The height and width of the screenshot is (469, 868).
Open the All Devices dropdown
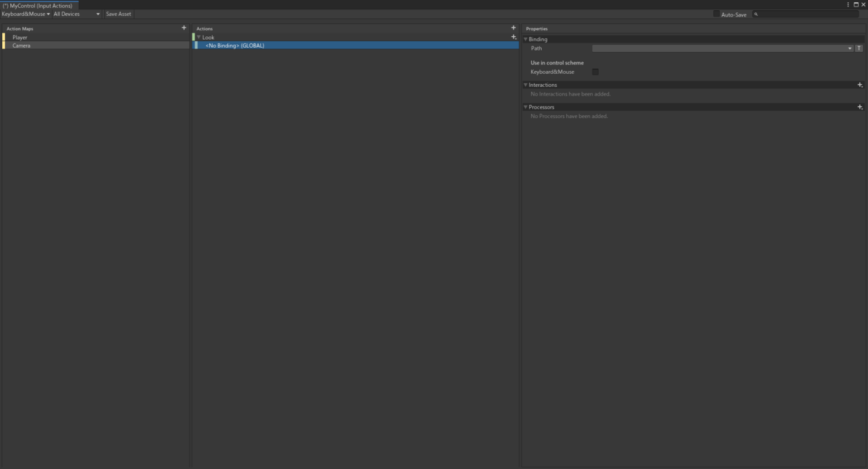77,14
